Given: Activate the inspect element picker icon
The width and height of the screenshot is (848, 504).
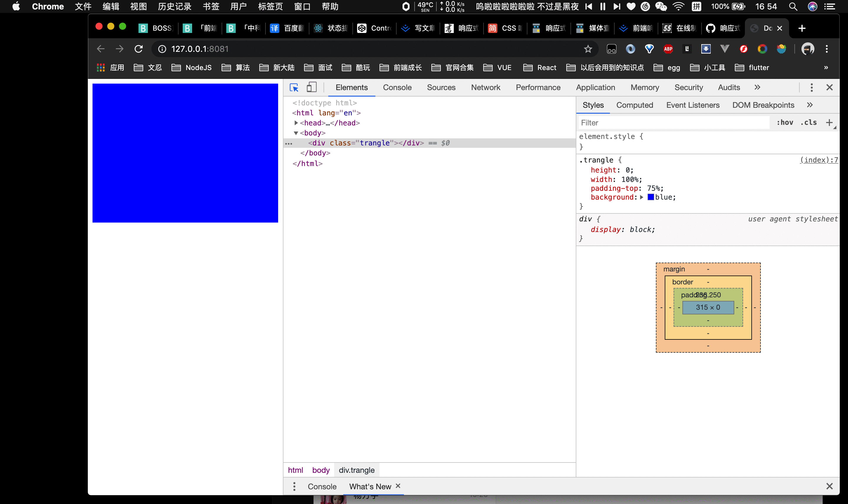Looking at the screenshot, I should click(x=294, y=88).
